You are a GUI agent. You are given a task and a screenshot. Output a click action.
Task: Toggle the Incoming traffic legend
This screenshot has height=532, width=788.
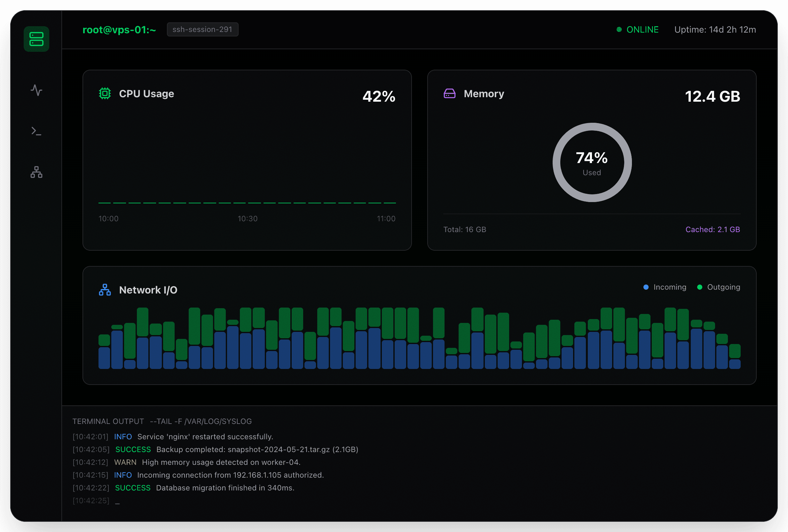tap(665, 287)
